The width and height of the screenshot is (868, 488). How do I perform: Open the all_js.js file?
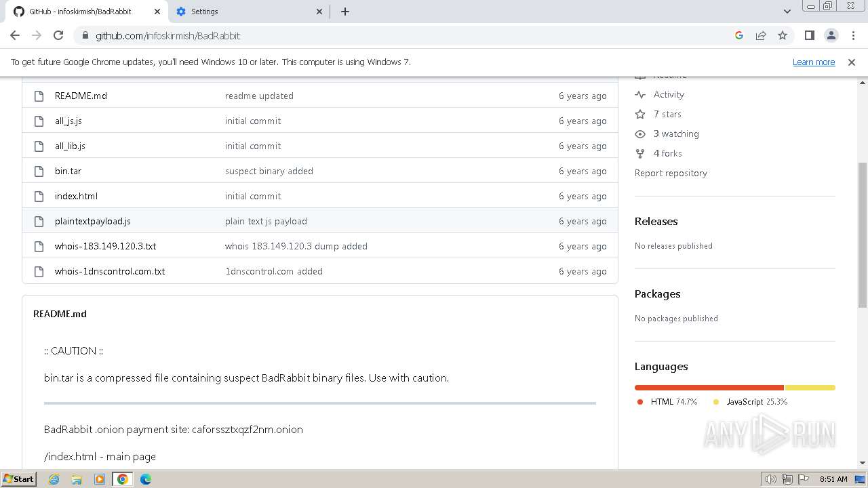coord(68,121)
